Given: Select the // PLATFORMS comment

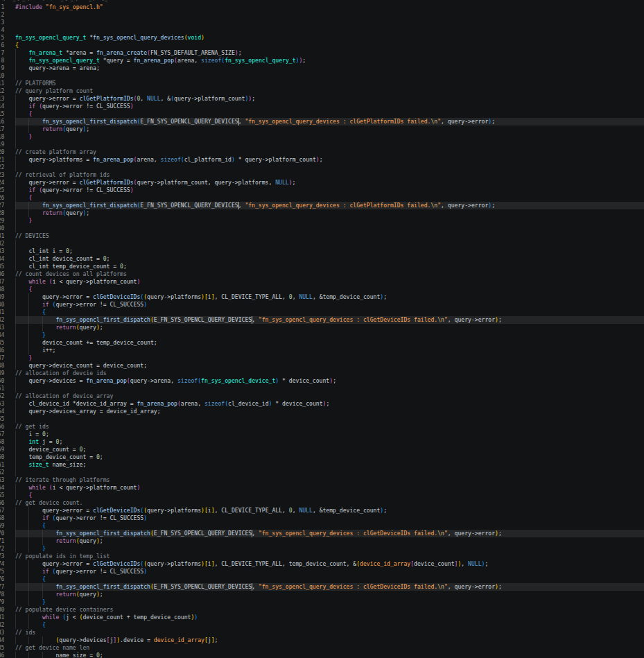Looking at the screenshot, I should [x=35, y=83].
